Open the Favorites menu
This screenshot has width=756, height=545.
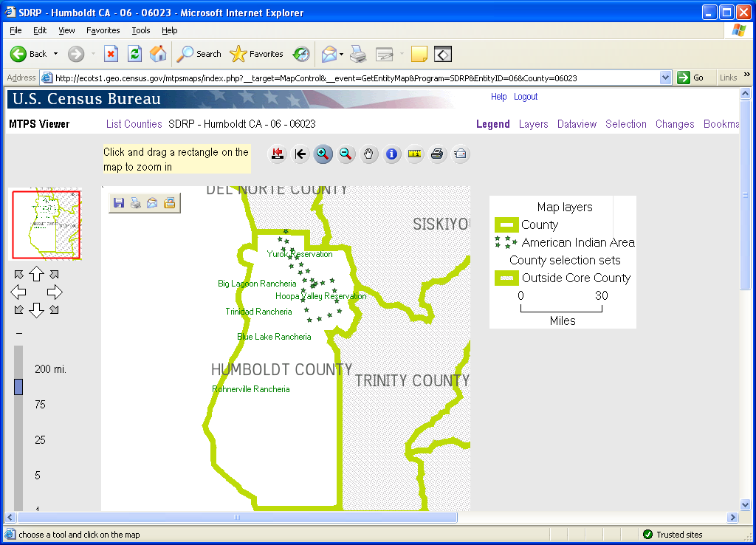[103, 30]
